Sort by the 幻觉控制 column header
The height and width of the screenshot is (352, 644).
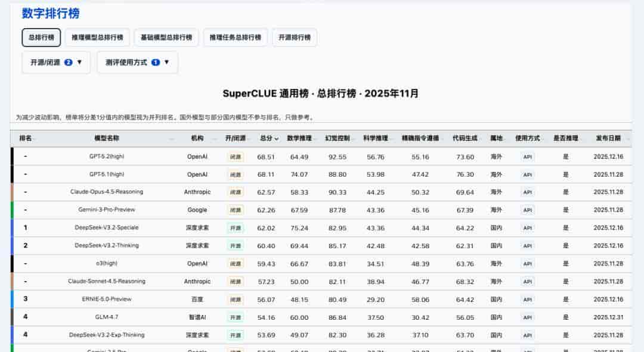(x=338, y=138)
